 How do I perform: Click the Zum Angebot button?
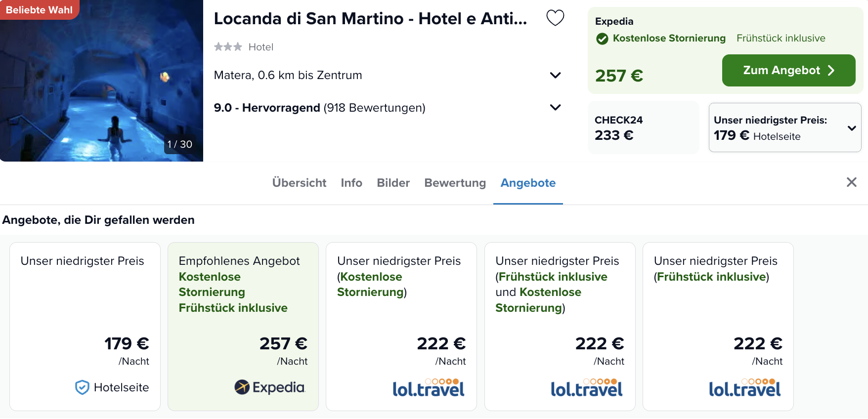click(x=788, y=71)
